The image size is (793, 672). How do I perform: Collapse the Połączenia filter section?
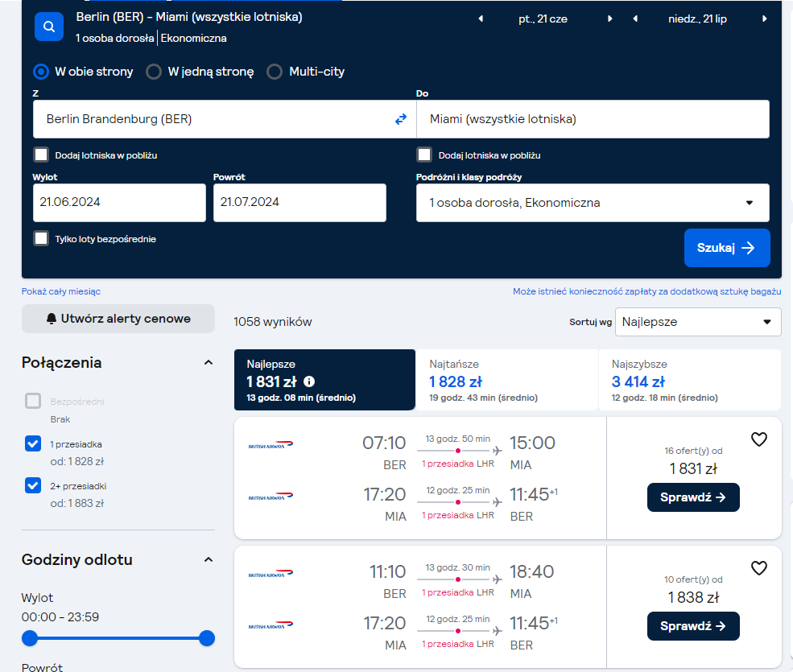point(209,362)
